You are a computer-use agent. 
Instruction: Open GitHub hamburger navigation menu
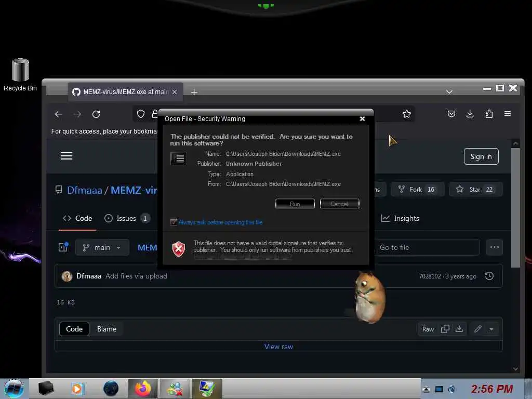click(x=66, y=156)
